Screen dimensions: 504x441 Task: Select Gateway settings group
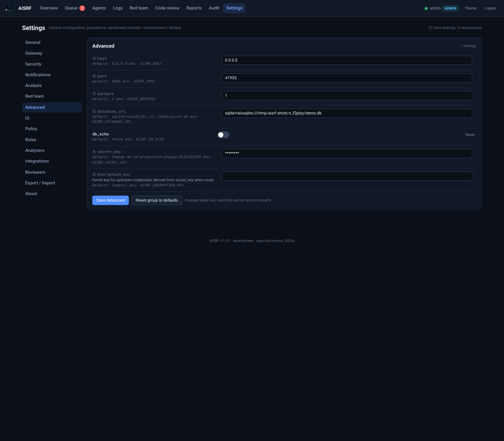[x=52, y=53]
